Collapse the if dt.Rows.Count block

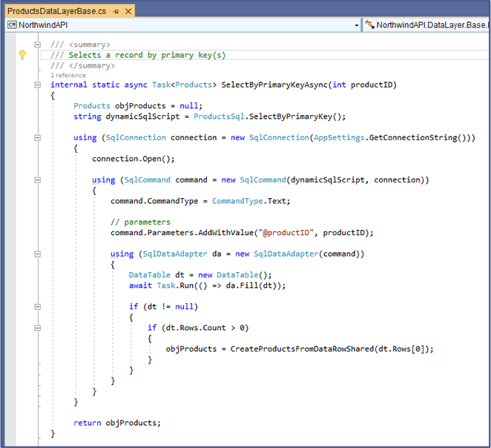tap(36, 327)
